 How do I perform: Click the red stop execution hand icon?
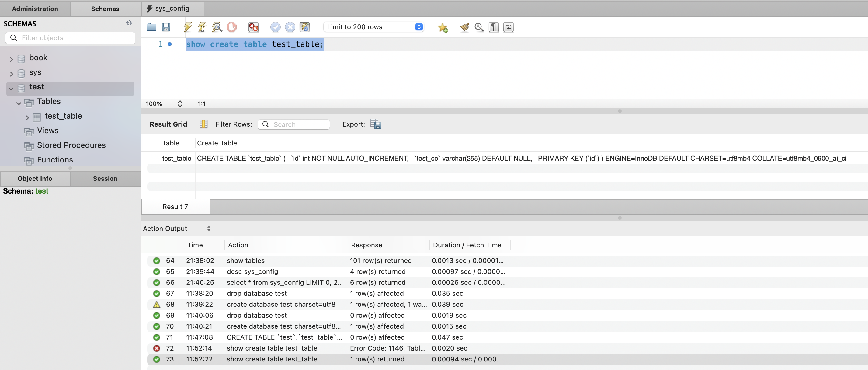[x=231, y=27]
